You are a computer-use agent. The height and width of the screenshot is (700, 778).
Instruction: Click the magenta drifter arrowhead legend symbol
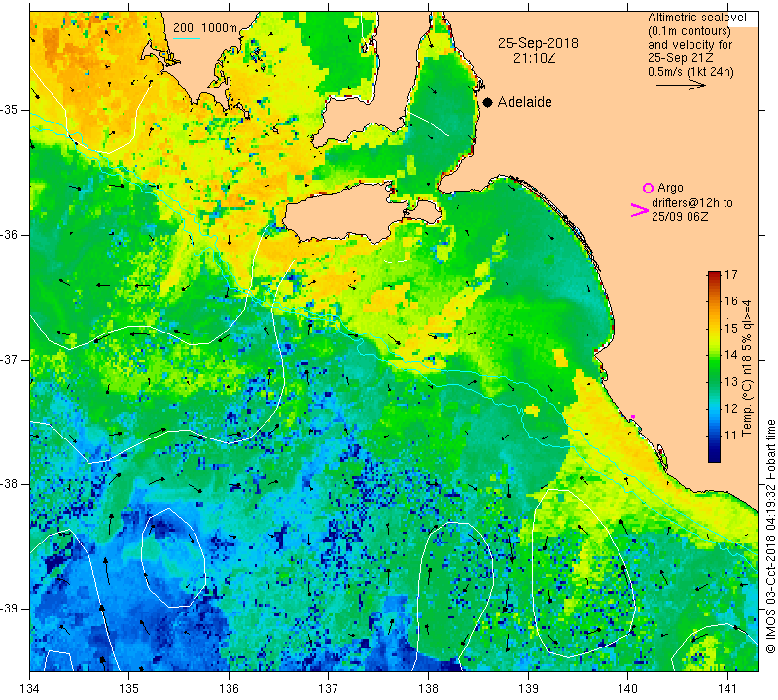pos(640,210)
